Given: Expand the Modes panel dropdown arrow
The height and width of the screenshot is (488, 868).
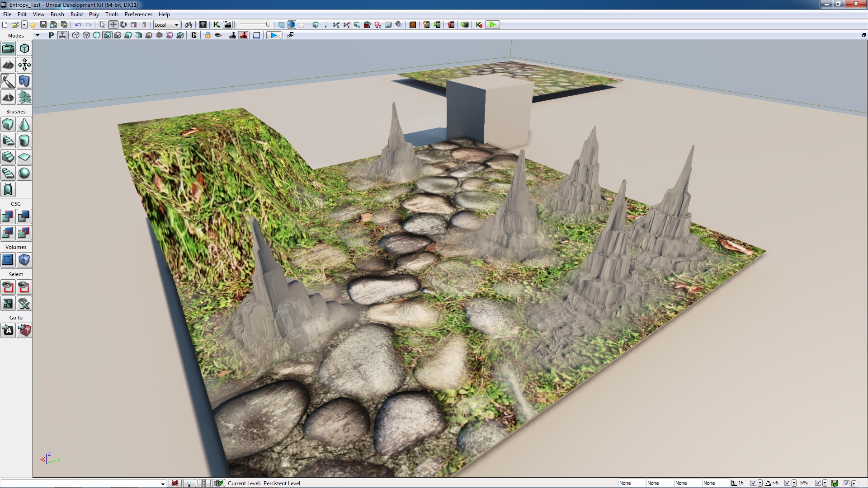Looking at the screenshot, I should click(37, 35).
